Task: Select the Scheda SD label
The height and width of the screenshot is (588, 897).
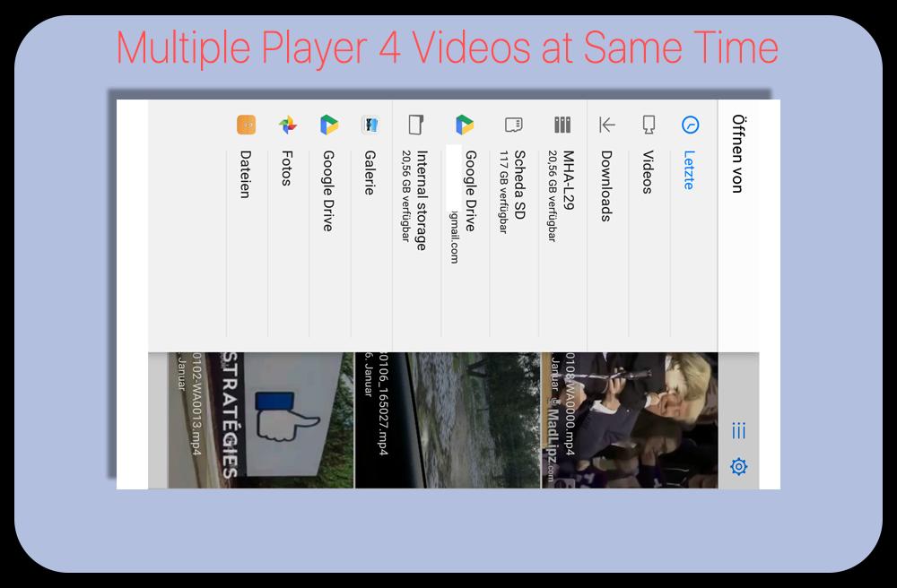Action: pyautogui.click(x=519, y=185)
